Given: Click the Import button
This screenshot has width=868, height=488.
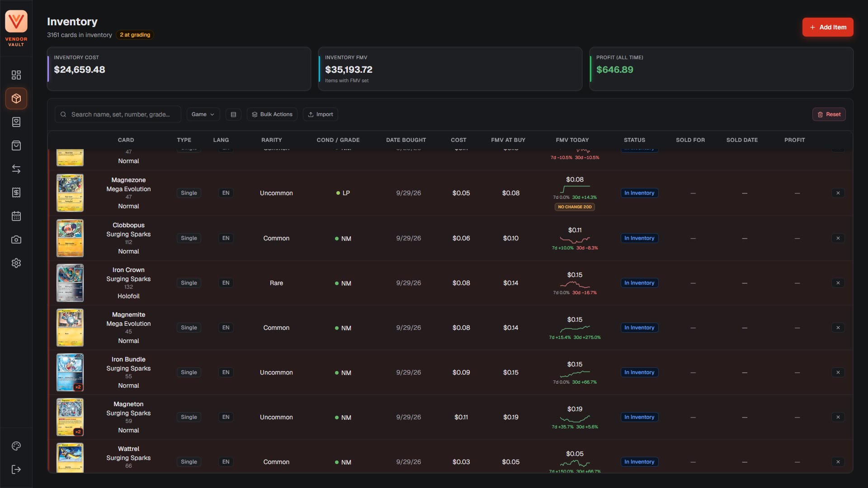Looking at the screenshot, I should 321,114.
